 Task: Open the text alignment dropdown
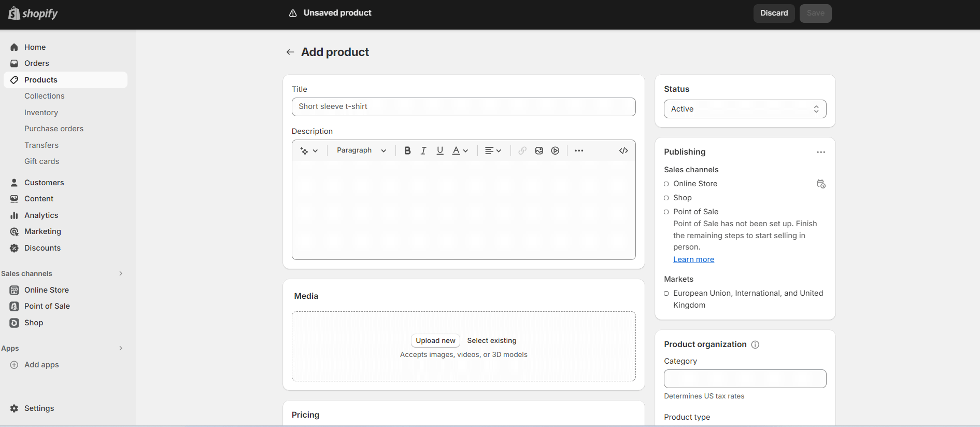pos(493,150)
